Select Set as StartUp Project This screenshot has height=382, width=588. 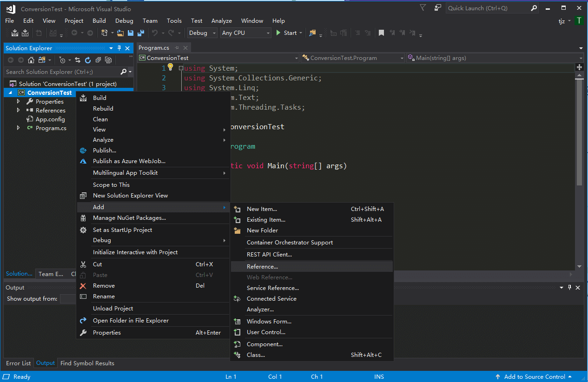(x=153, y=230)
